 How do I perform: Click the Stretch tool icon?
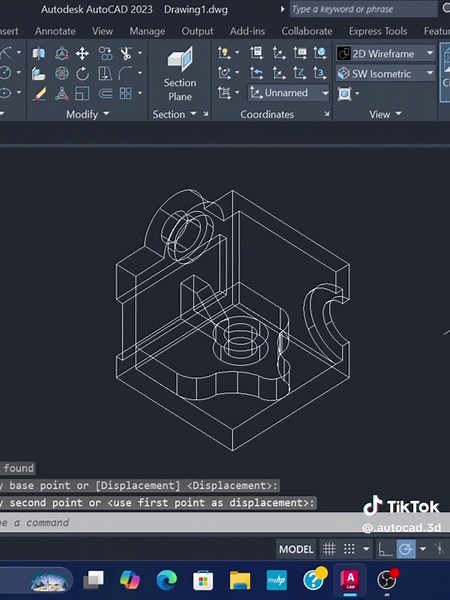tap(105, 73)
